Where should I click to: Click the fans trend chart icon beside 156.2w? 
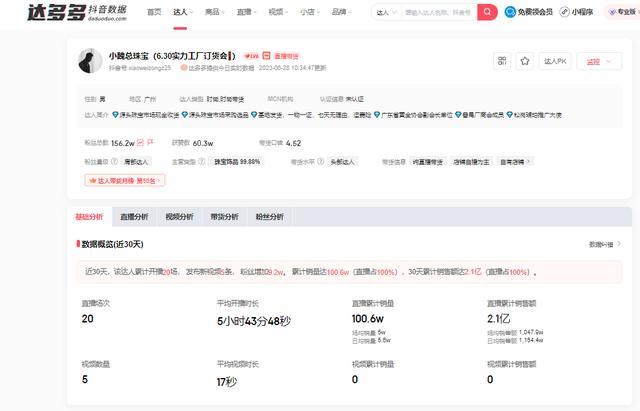pos(140,142)
